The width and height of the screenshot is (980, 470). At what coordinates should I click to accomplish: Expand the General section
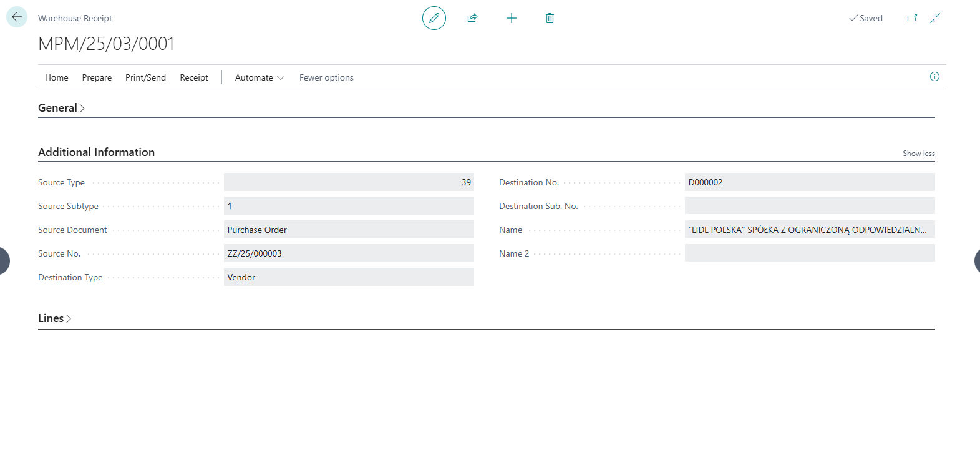pyautogui.click(x=61, y=108)
